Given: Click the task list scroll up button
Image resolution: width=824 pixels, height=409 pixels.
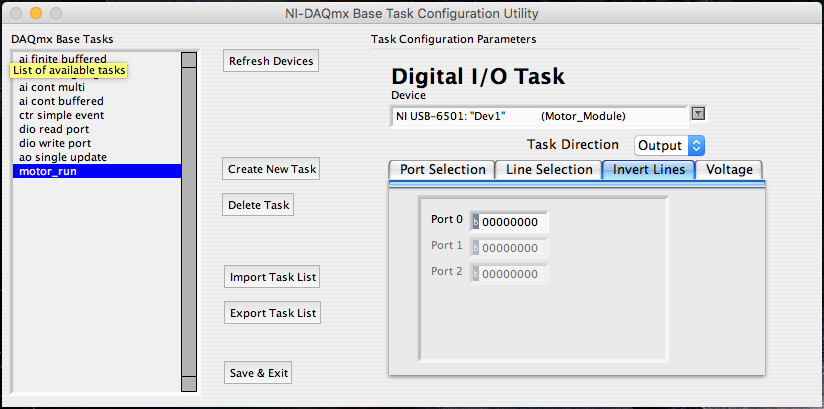Looking at the screenshot, I should pos(189,59).
